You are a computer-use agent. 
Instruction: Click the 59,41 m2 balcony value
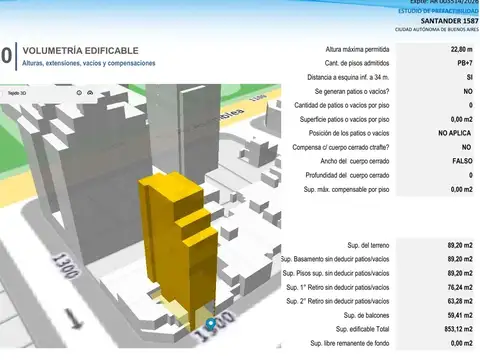pyautogui.click(x=460, y=315)
